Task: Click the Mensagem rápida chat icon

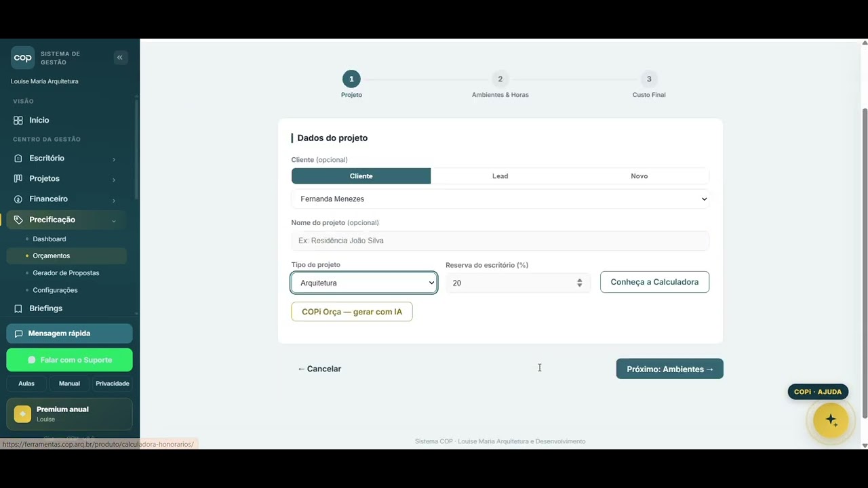Action: point(18,333)
